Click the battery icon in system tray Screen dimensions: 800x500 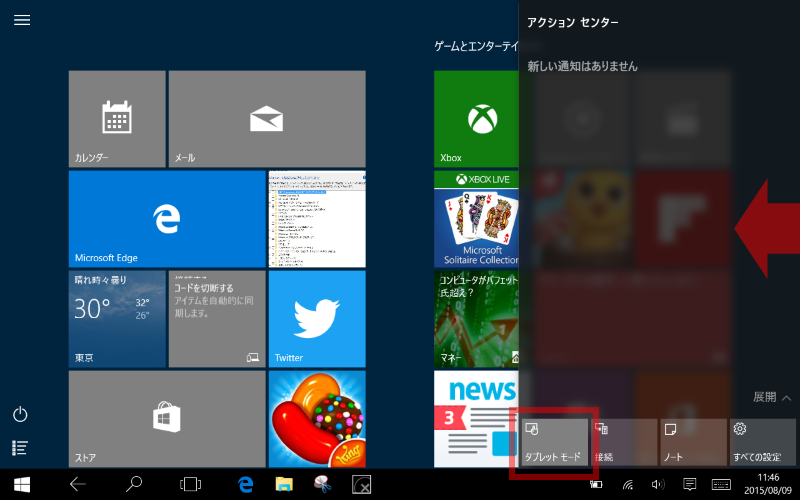(596, 484)
